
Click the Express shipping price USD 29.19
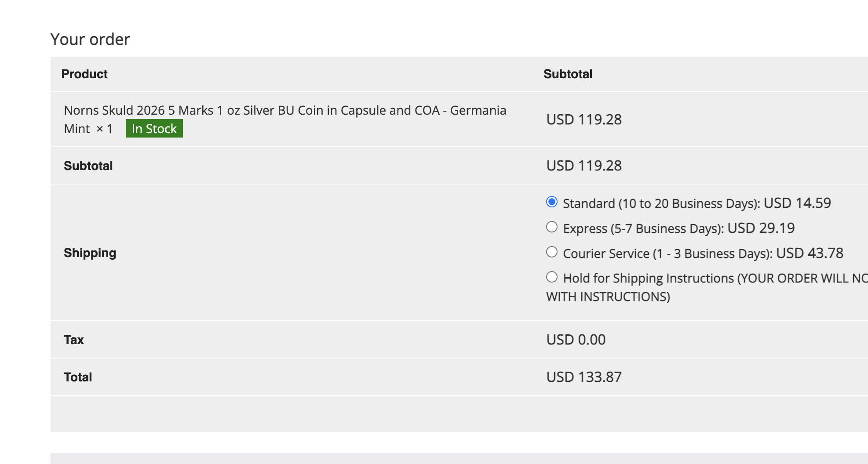pyautogui.click(x=761, y=228)
